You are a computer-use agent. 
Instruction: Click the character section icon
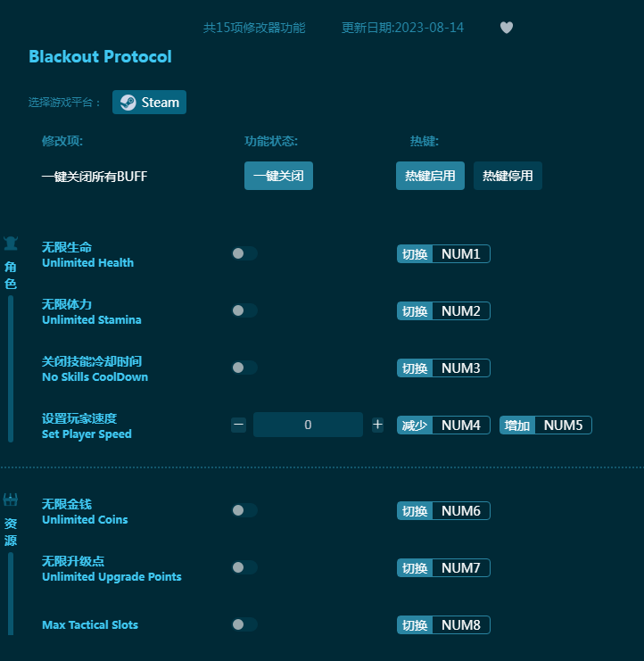click(x=11, y=244)
